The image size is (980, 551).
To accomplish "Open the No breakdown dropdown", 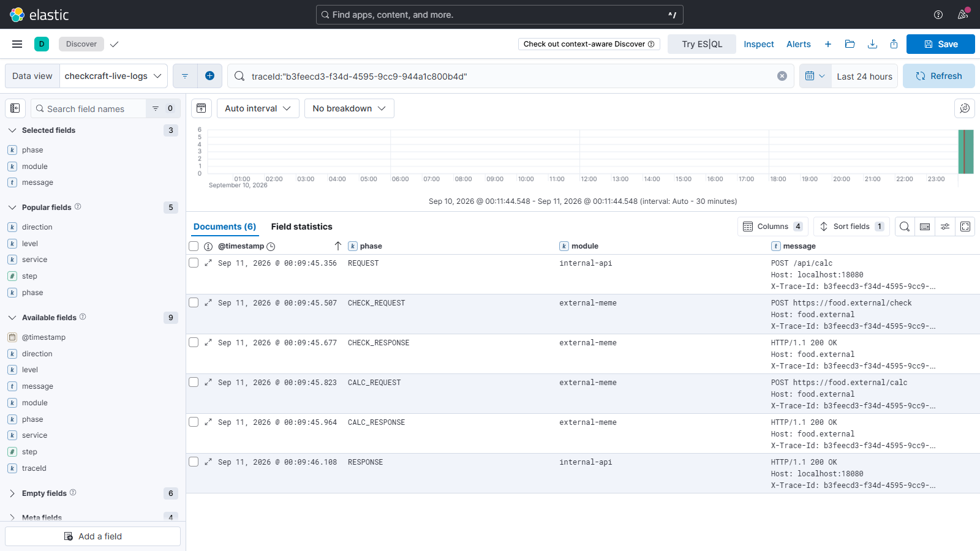I will click(x=349, y=108).
